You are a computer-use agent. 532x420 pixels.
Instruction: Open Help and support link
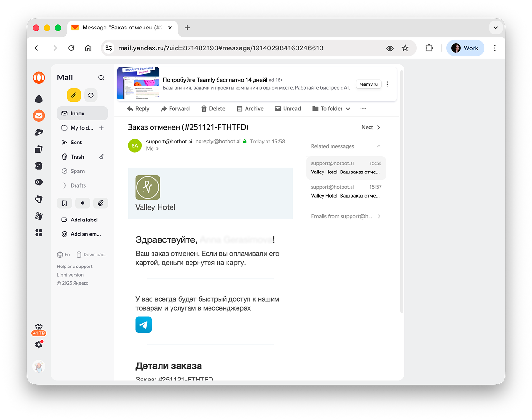point(75,267)
